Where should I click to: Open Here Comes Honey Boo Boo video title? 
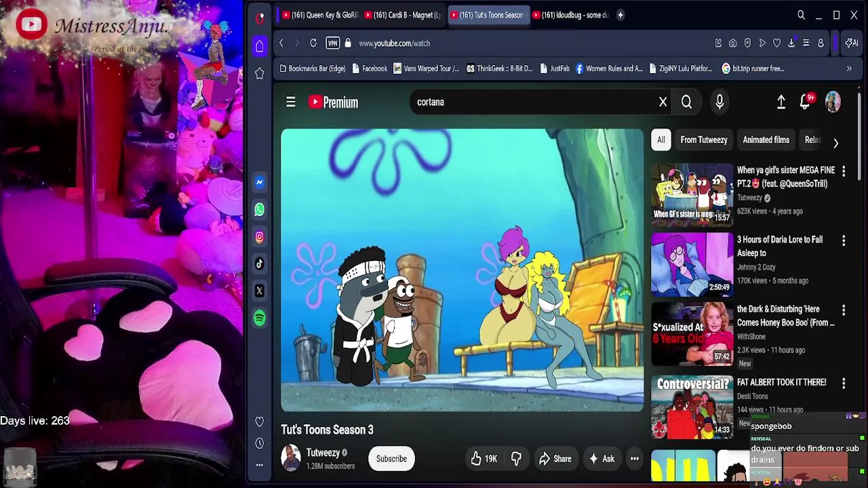786,316
